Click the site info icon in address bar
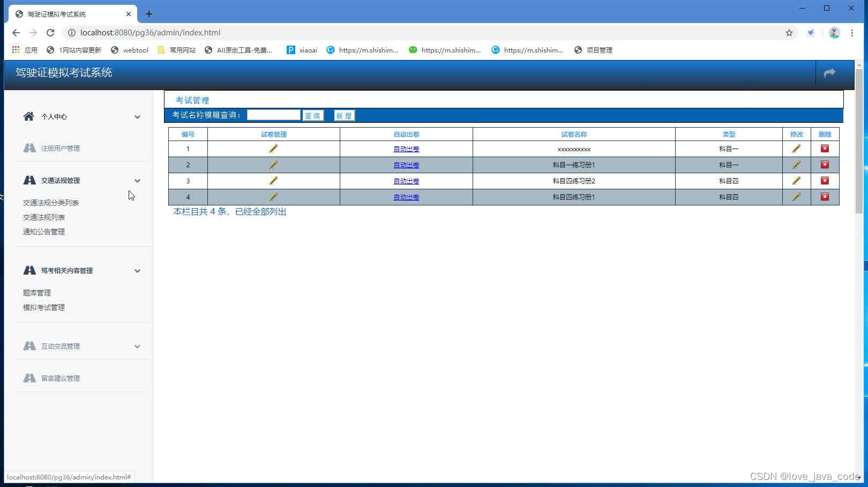868x487 pixels. tap(72, 33)
